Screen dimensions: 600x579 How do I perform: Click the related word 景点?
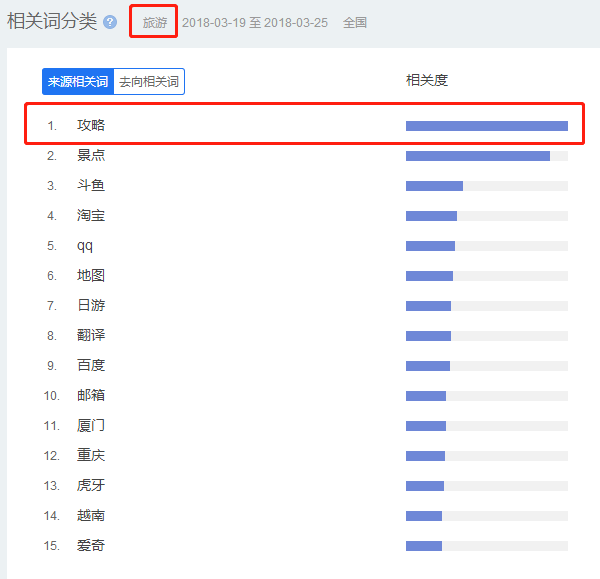[91, 156]
